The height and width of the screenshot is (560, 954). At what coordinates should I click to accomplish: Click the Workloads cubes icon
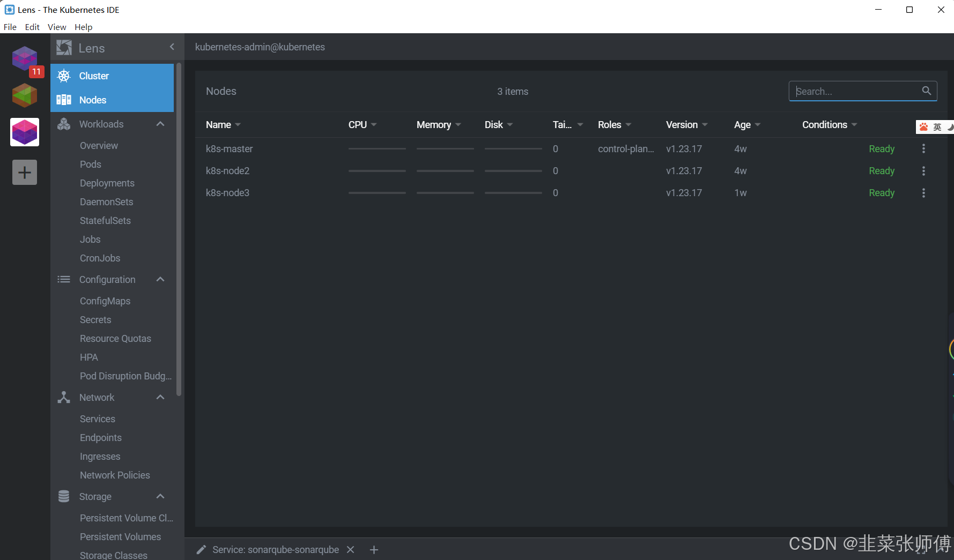[64, 124]
